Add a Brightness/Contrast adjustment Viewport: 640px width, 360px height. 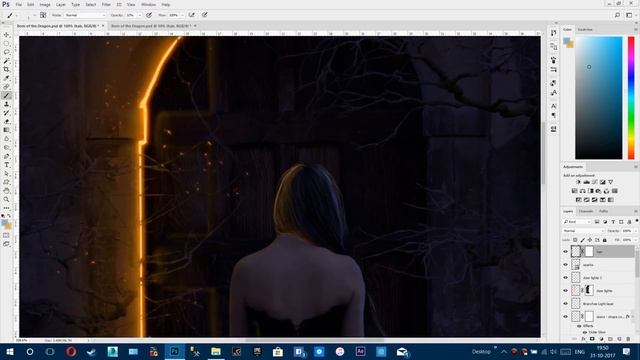pos(578,182)
